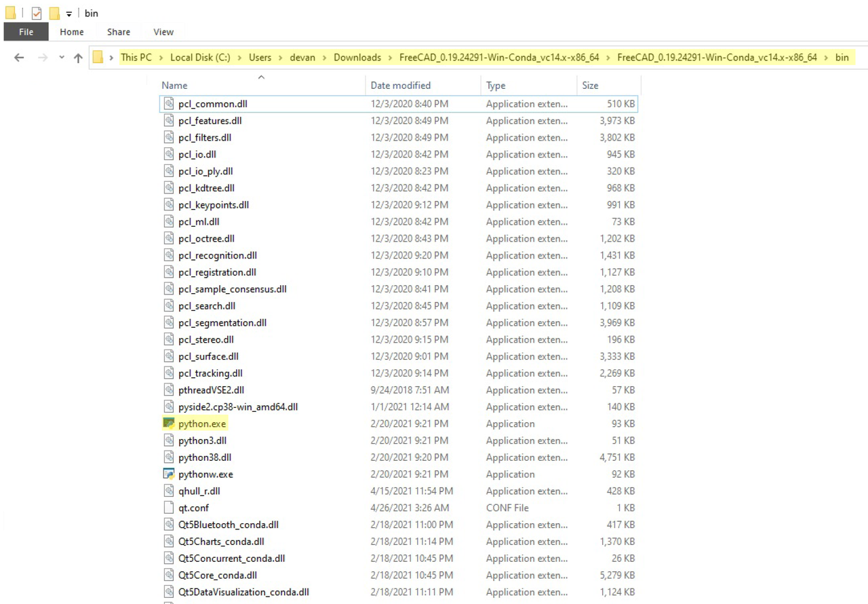Screen dimensions: 868x604
Task: Click the pthreadVSE2.dll file icon
Action: (169, 390)
